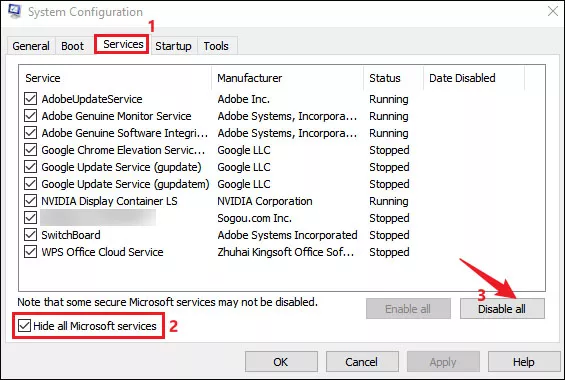The height and width of the screenshot is (380, 565).
Task: Sort by the Service column header
Action: click(115, 78)
